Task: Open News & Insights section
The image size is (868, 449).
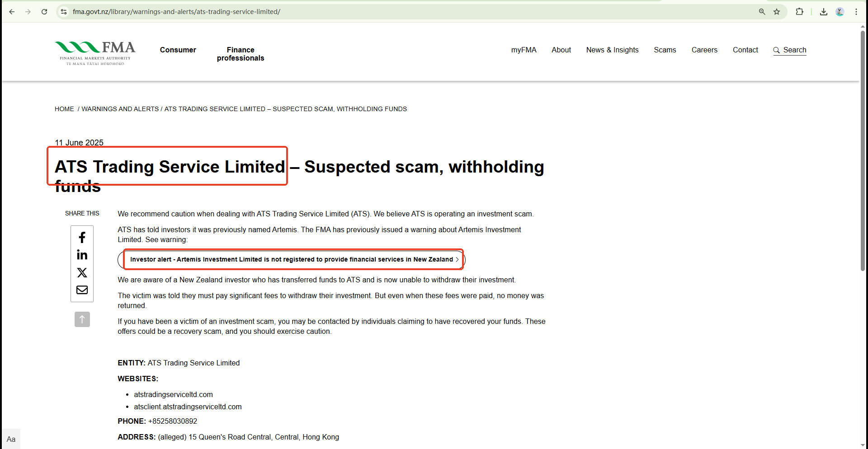Action: [x=612, y=50]
